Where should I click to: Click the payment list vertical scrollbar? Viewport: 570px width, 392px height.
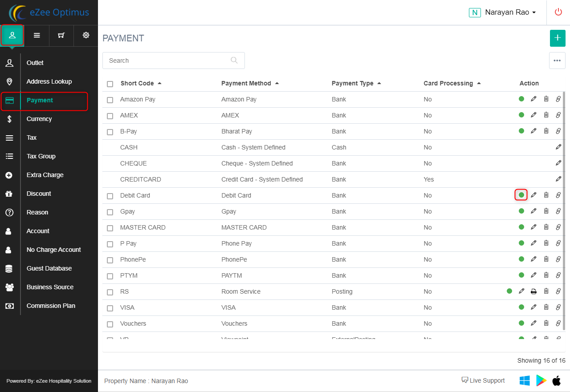[x=564, y=211]
